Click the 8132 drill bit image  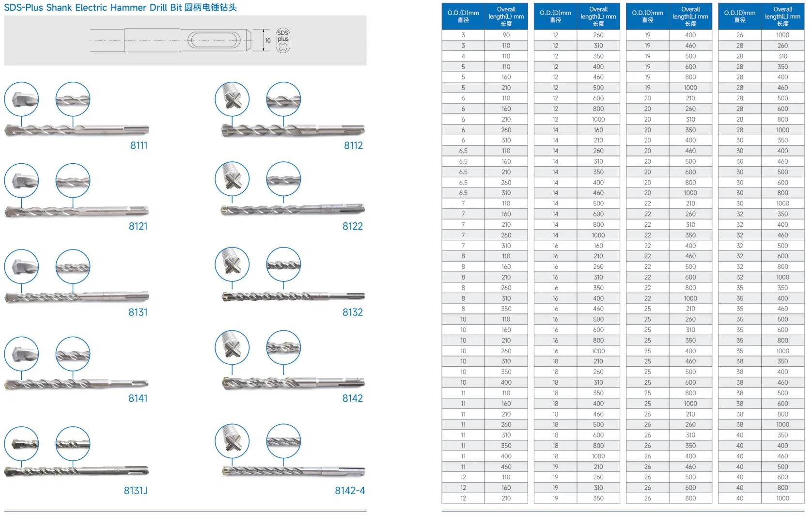click(293, 296)
